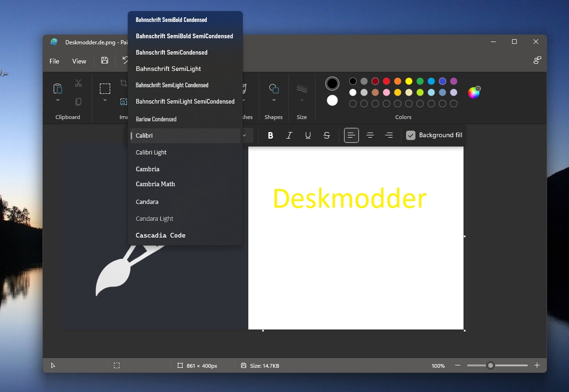Pick the orange color swatch
The image size is (569, 392).
(398, 81)
